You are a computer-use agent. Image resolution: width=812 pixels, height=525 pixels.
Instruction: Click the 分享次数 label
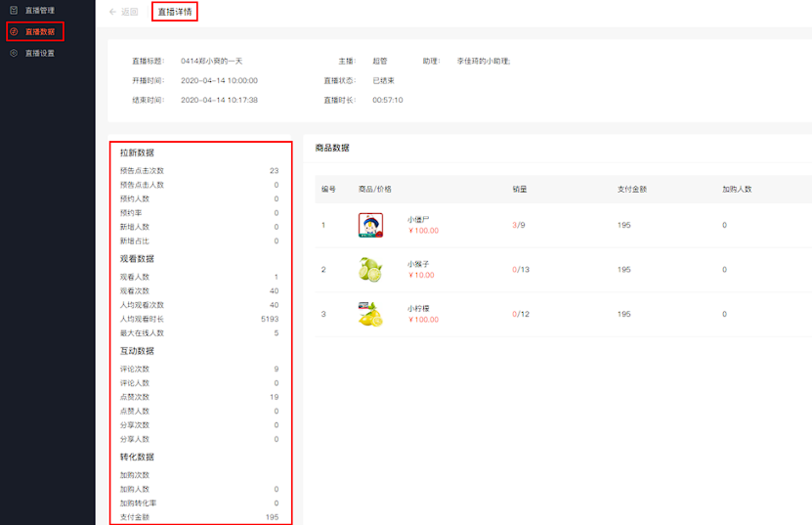[135, 425]
